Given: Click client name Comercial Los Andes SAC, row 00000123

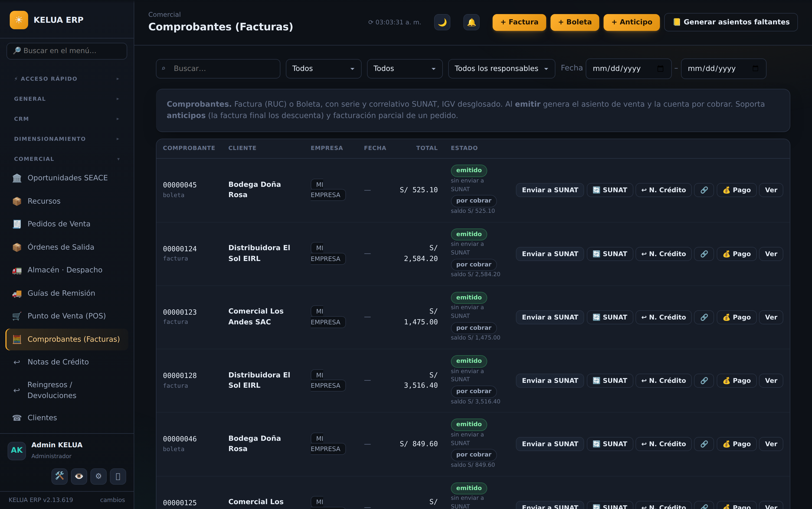Looking at the screenshot, I should [256, 317].
